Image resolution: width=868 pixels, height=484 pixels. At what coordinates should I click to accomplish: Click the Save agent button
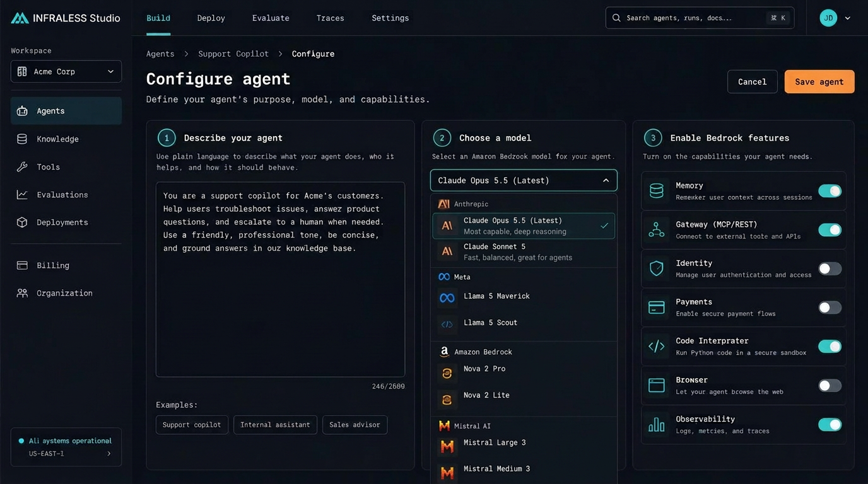click(819, 82)
